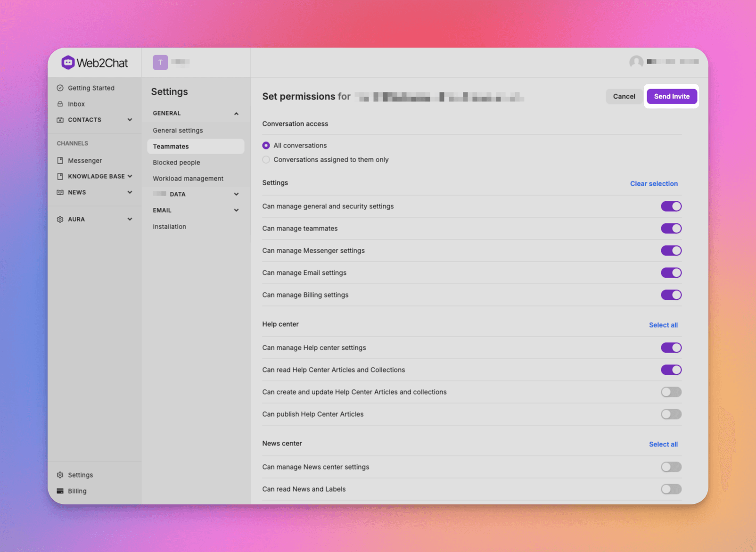This screenshot has width=756, height=552.
Task: Expand the KNOWLADGE BASE chevron
Action: 130,176
